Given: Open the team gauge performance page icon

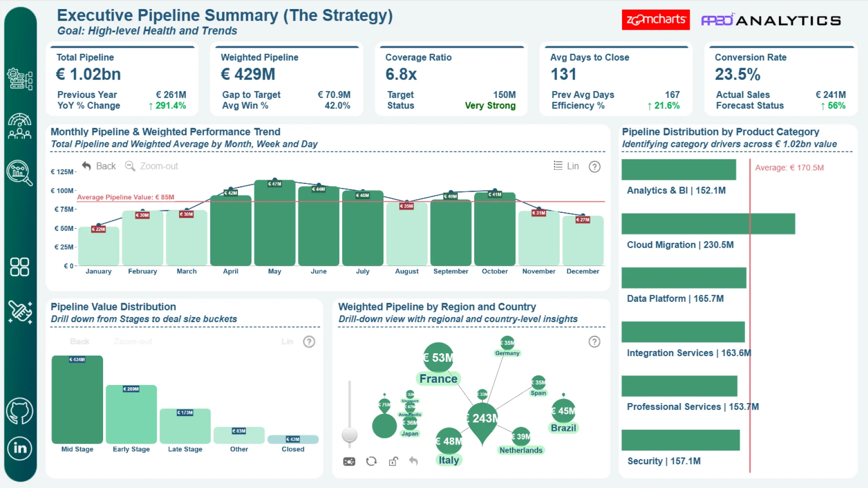Looking at the screenshot, I should click(x=19, y=126).
